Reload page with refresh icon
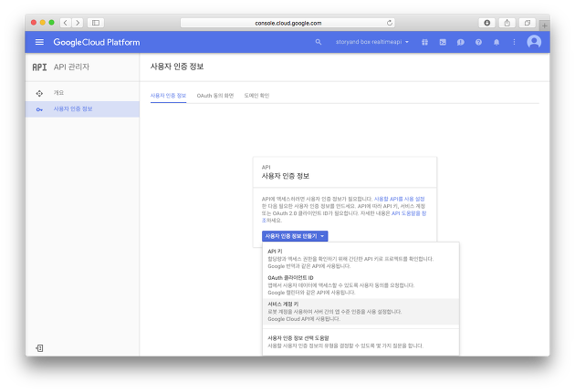Image resolution: width=575 pixels, height=392 pixels. pos(390,23)
